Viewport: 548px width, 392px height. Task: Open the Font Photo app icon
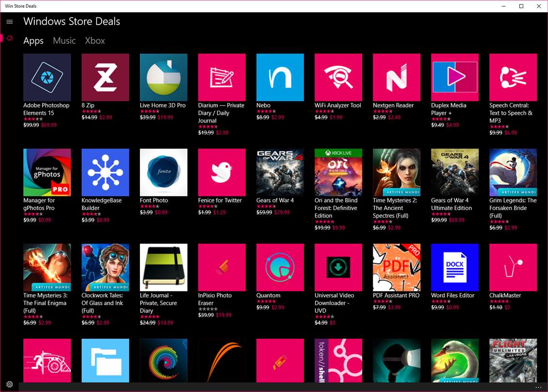pos(164,172)
